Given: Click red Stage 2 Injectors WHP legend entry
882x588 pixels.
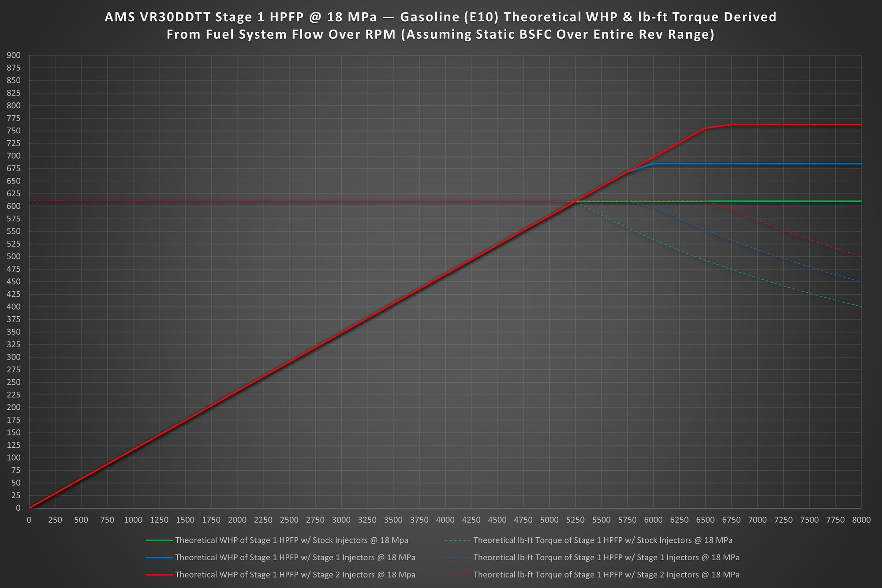Looking at the screenshot, I should (x=295, y=575).
